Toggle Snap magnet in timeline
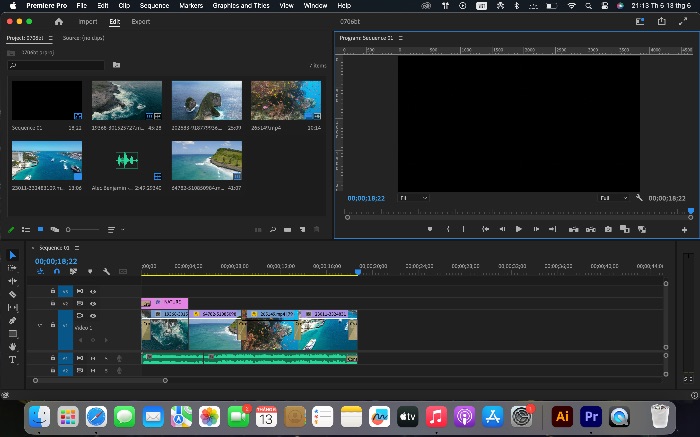Screen dimensions: 700x437 [x=57, y=271]
